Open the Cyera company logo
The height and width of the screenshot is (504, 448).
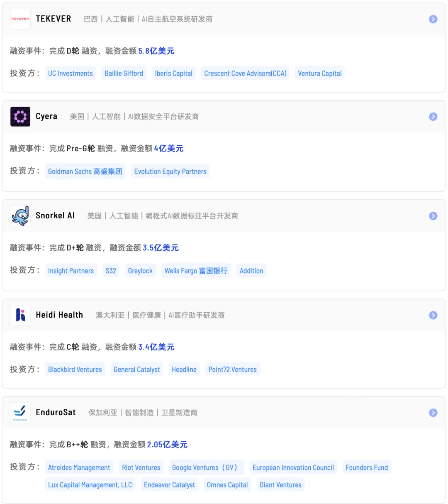click(20, 117)
